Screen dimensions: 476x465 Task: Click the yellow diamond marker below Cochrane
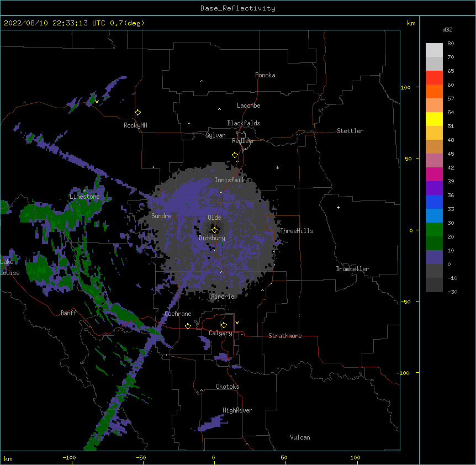(x=188, y=326)
